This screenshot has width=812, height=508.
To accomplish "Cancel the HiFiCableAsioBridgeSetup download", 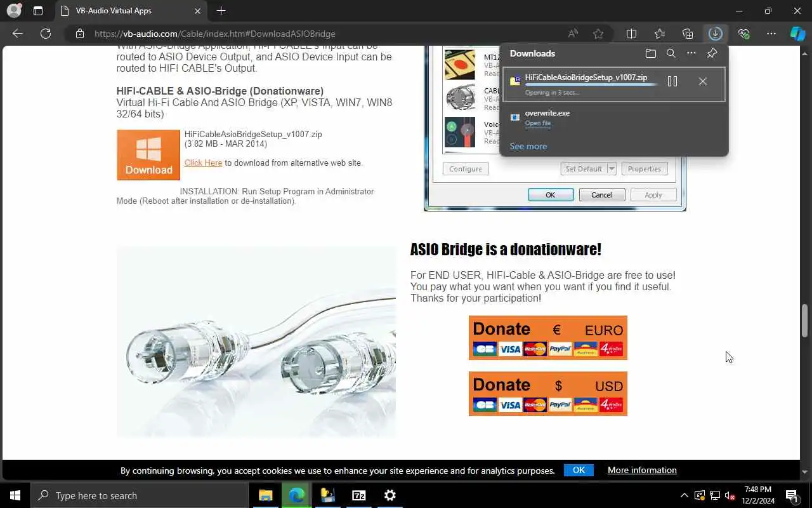I will click(x=702, y=81).
